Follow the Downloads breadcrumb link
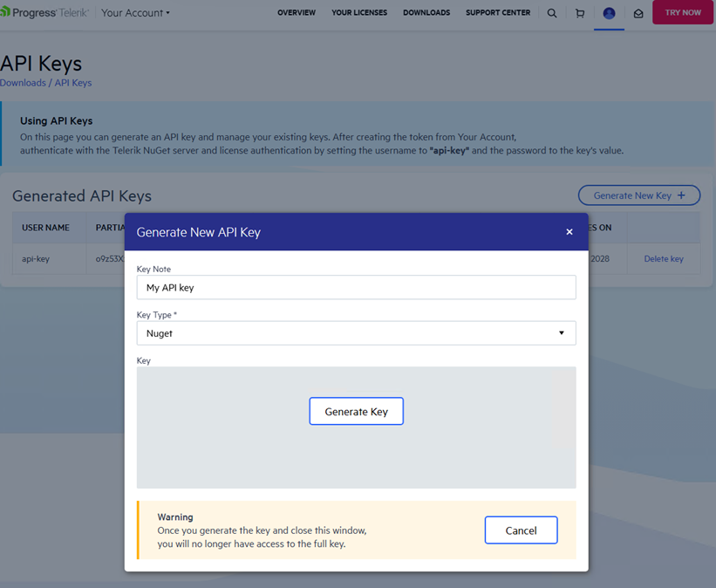Viewport: 716px width, 588px height. pos(23,82)
